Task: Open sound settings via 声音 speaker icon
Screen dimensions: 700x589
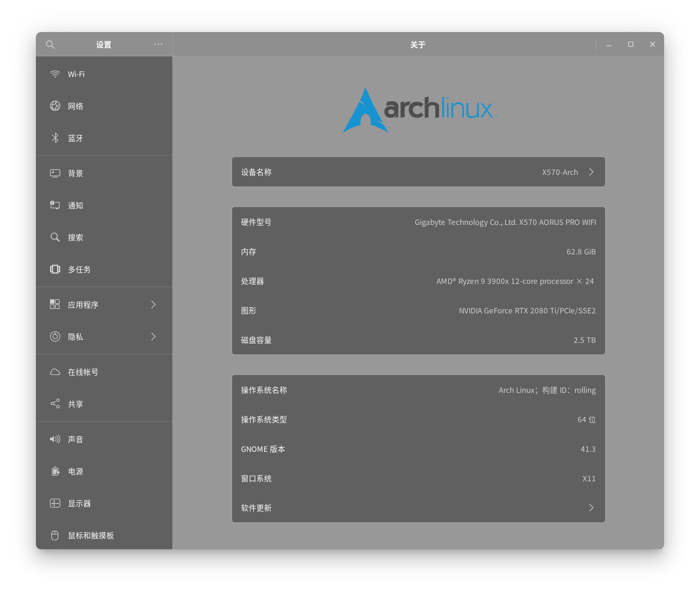Action: point(55,439)
